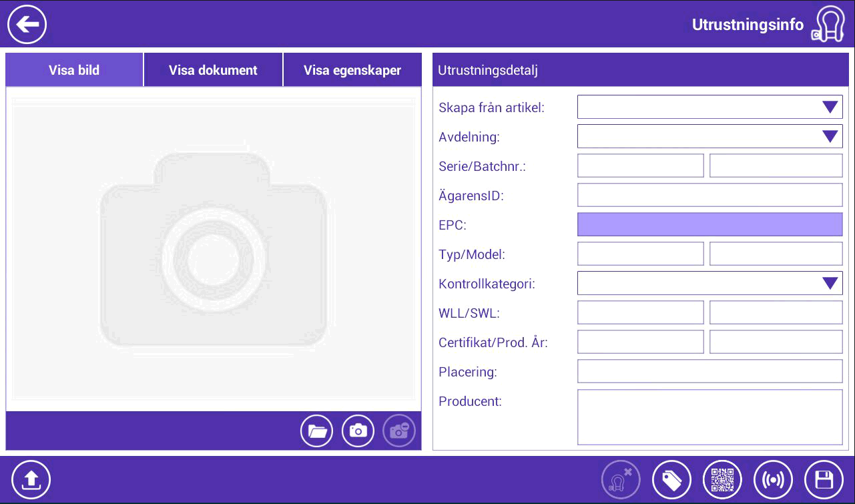Click the Producent text area
This screenshot has height=504, width=855.
click(709, 417)
